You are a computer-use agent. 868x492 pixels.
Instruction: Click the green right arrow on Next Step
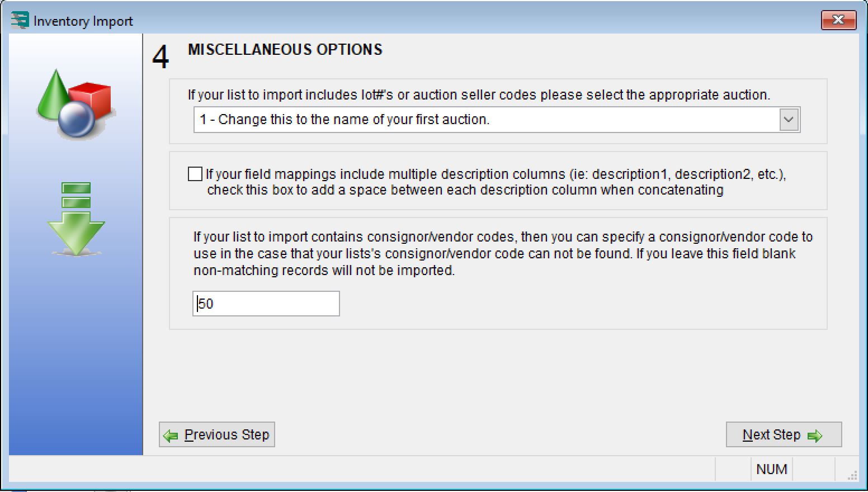tap(816, 435)
